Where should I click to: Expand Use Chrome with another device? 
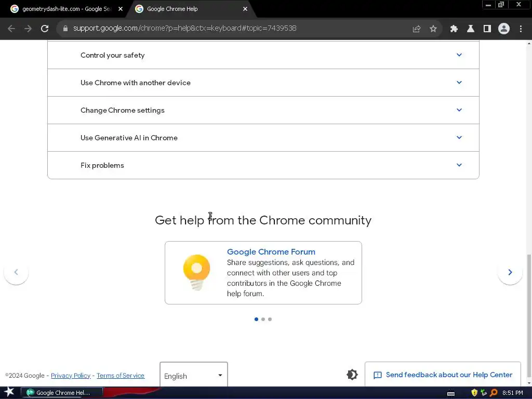click(263, 83)
